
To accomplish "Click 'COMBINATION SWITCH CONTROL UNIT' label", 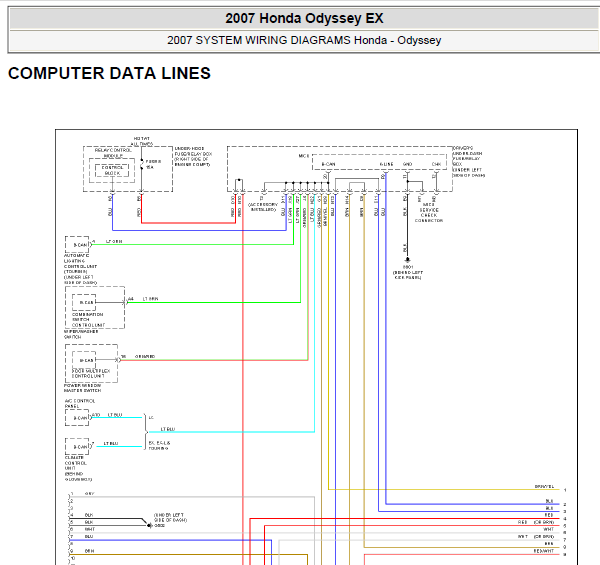I will [x=88, y=320].
